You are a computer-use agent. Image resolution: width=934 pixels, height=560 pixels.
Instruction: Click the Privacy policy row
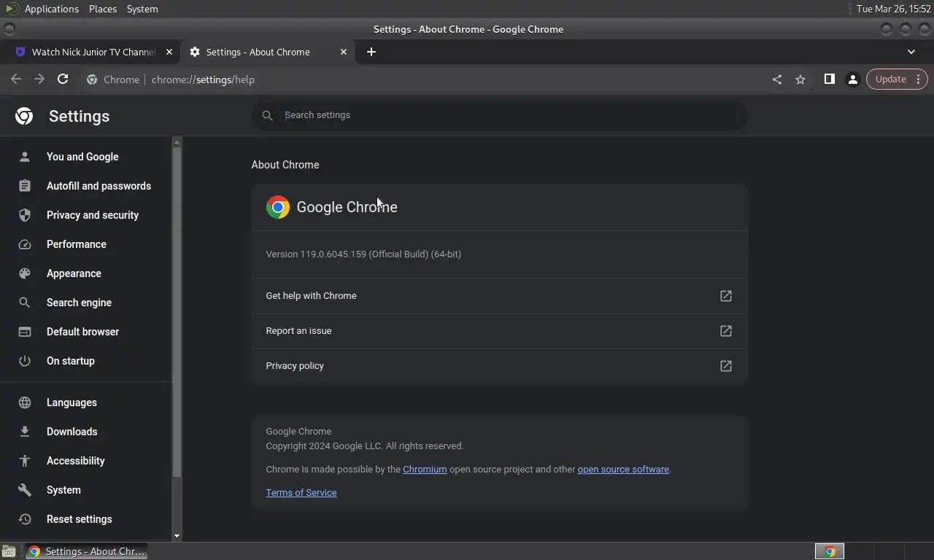(500, 366)
